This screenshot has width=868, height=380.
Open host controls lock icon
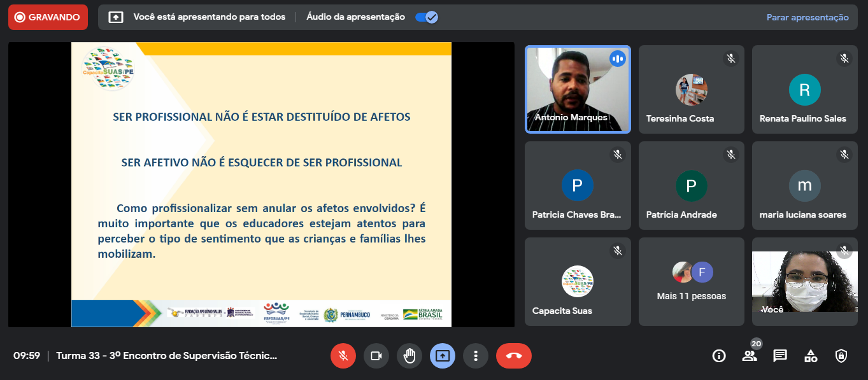[x=841, y=356]
